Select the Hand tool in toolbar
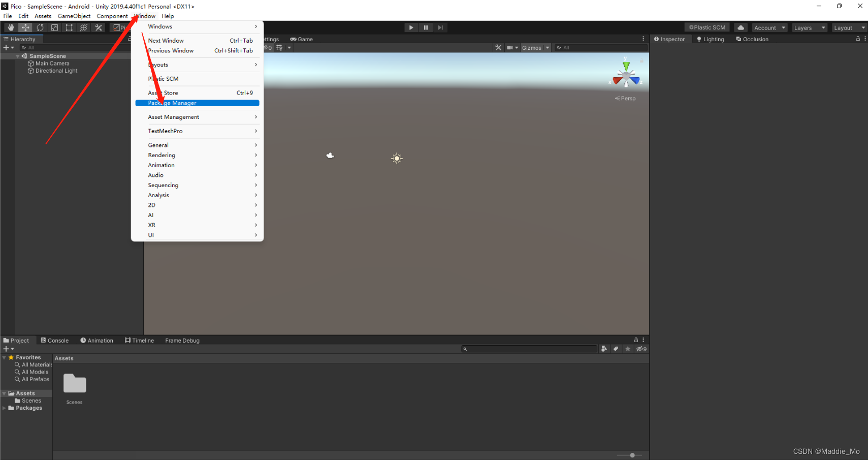This screenshot has width=868, height=460. 11,27
